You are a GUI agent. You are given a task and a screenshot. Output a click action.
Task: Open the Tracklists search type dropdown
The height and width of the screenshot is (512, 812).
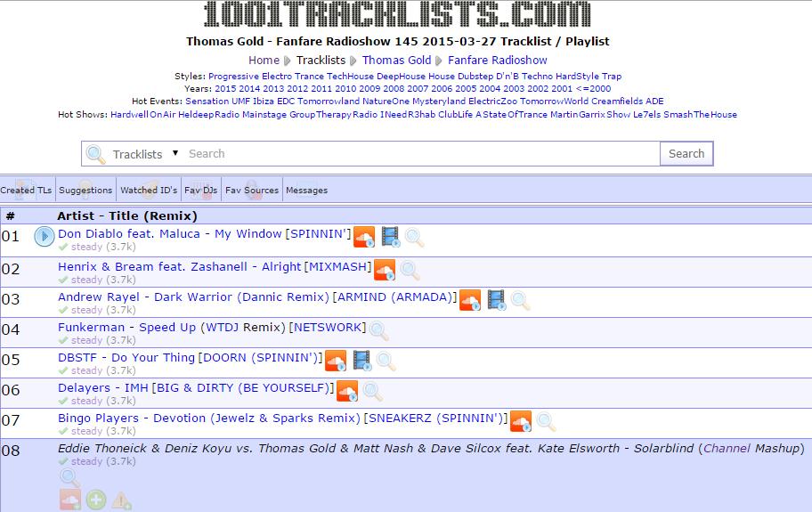pos(145,154)
